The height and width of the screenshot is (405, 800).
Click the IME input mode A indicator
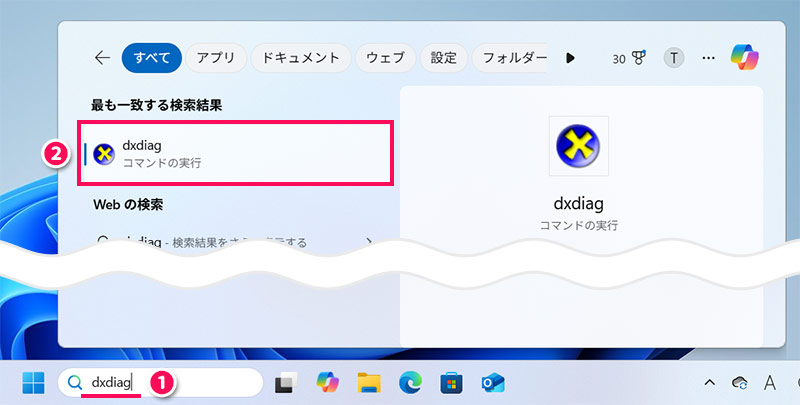[x=770, y=383]
